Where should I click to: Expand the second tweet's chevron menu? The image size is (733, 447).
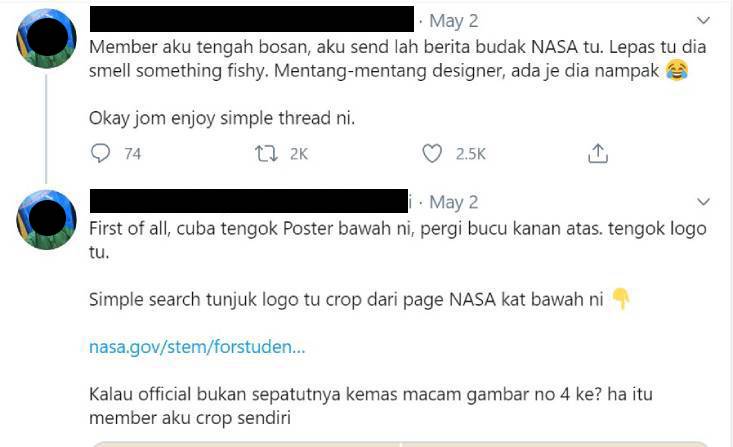point(703,202)
